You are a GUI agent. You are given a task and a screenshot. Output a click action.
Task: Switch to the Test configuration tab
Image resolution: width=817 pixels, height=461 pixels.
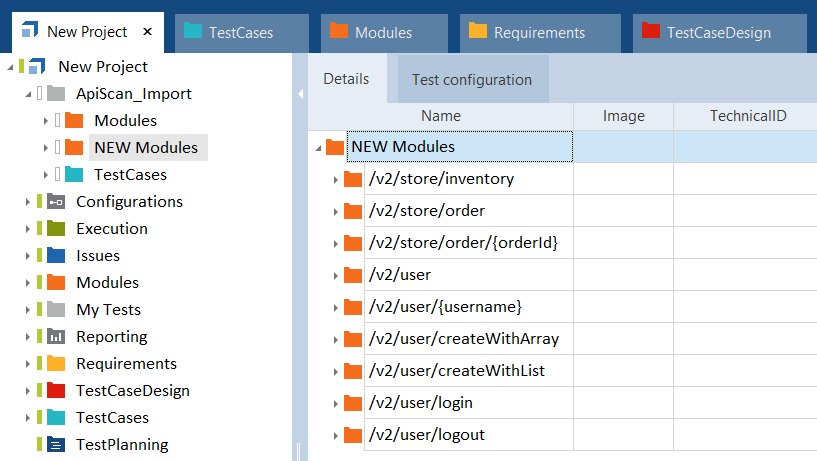472,80
